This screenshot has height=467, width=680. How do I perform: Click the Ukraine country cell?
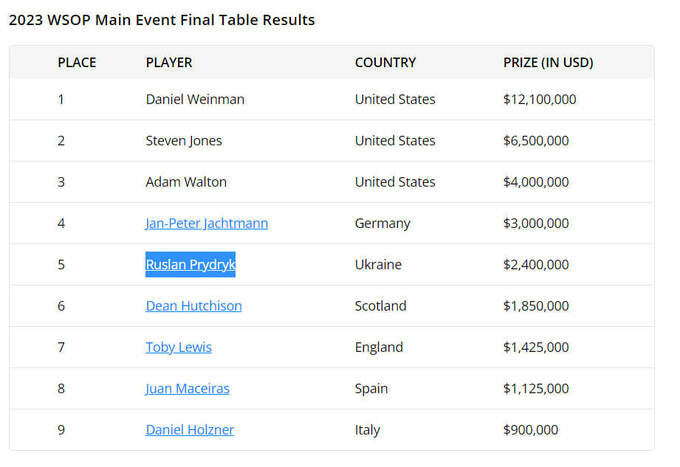(378, 265)
